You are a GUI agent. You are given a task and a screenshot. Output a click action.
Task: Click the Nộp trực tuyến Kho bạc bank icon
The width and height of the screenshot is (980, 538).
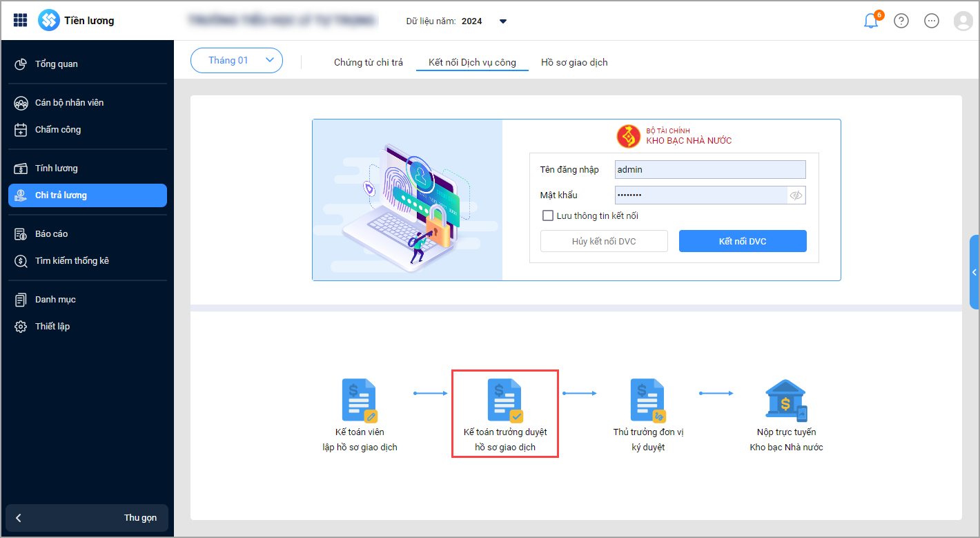(786, 401)
